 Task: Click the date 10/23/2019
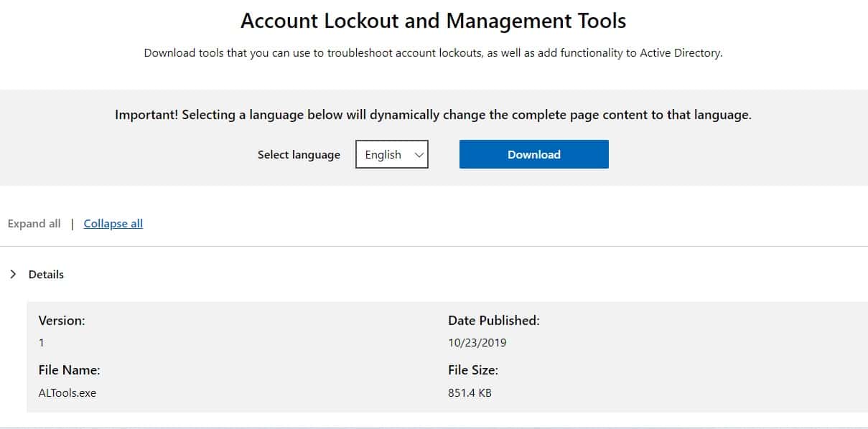[x=477, y=343]
